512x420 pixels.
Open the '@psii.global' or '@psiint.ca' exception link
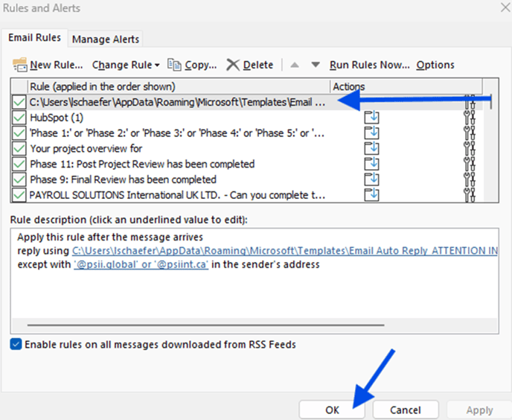point(139,264)
